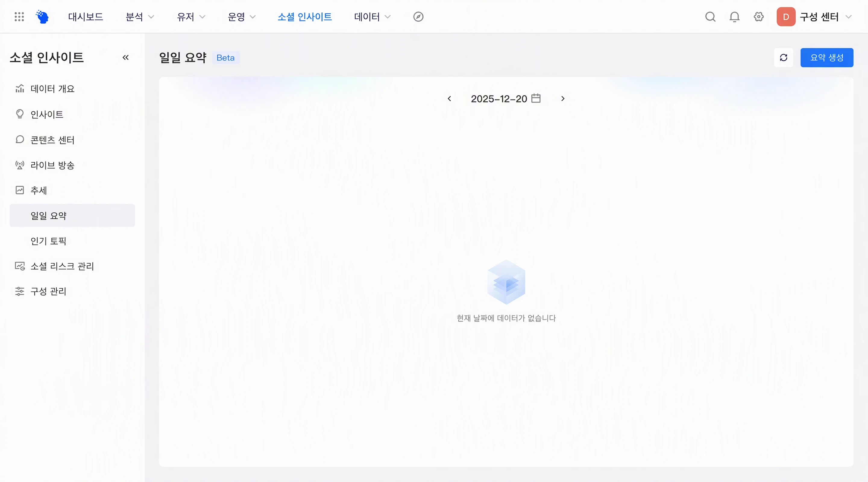Open 라이브 방송 in sidebar
The width and height of the screenshot is (868, 482).
point(72,165)
